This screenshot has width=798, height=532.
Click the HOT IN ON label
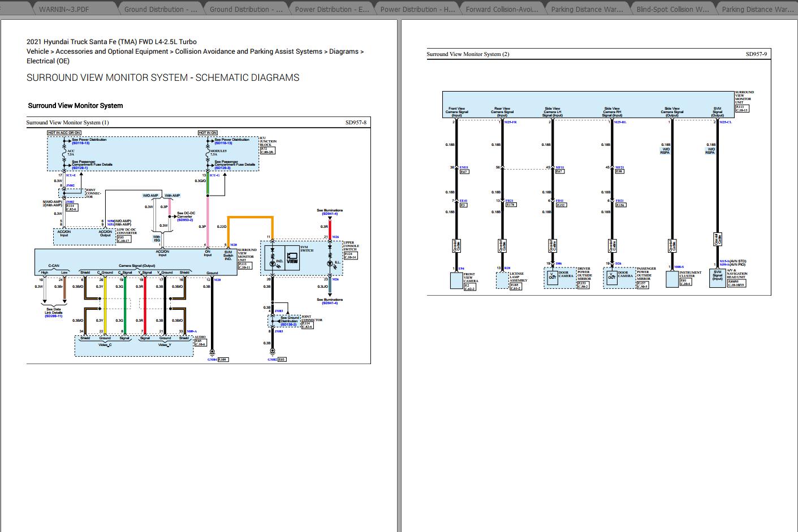(x=208, y=133)
